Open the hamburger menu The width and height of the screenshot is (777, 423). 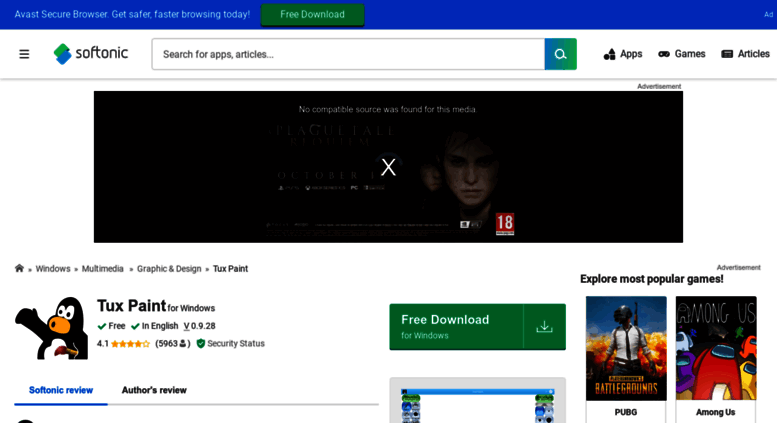point(24,54)
